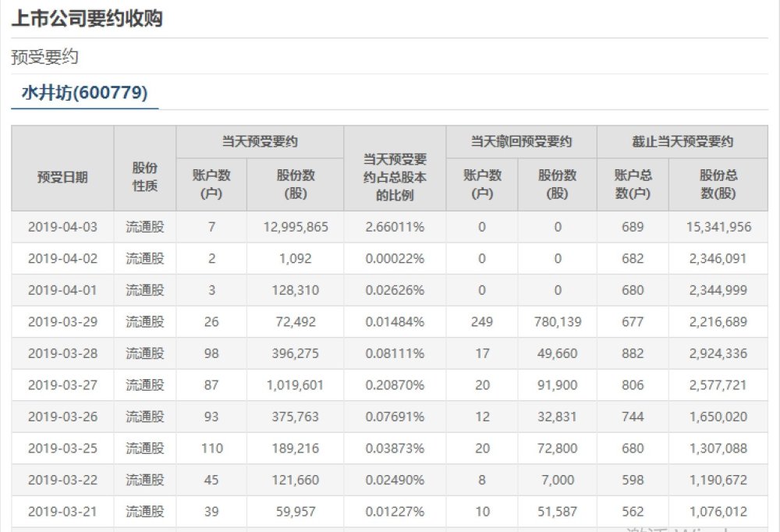
Task: Click the share count 396,275
Action: (296, 353)
